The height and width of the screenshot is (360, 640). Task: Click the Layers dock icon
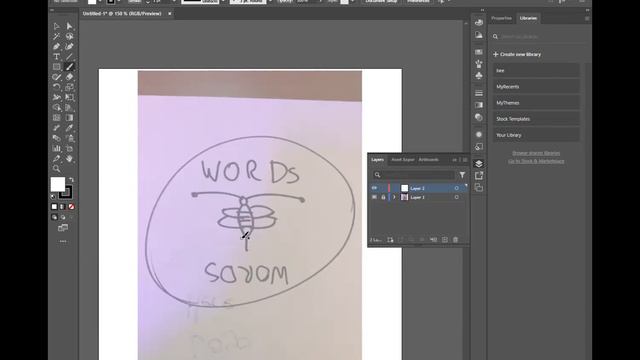[x=479, y=164]
